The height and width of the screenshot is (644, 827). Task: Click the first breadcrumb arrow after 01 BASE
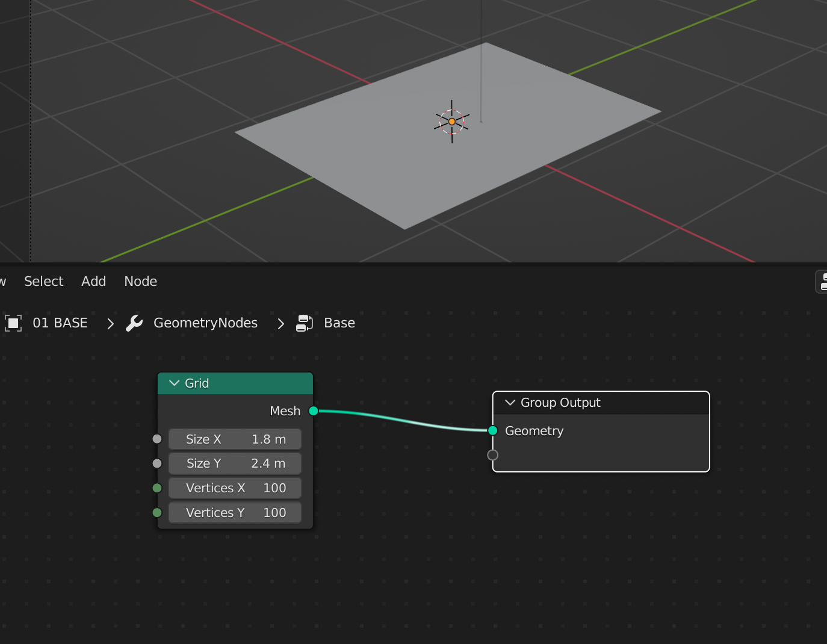[x=110, y=324]
